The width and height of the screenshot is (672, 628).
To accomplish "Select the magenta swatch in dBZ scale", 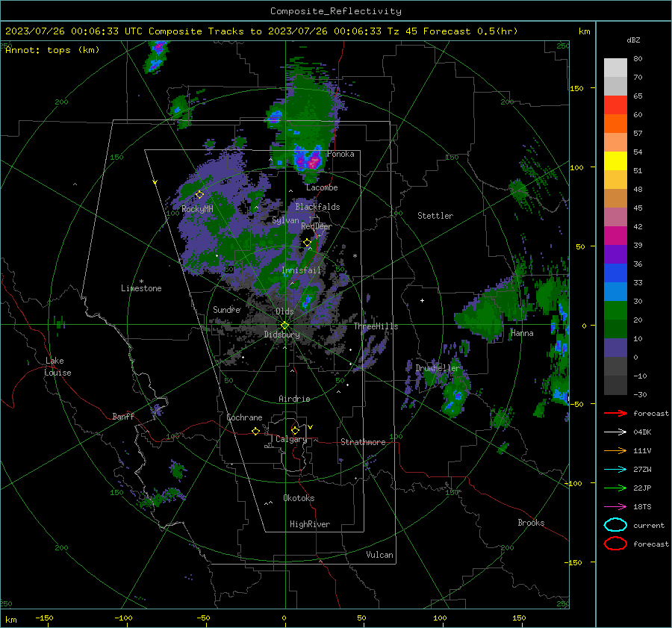I will (615, 235).
